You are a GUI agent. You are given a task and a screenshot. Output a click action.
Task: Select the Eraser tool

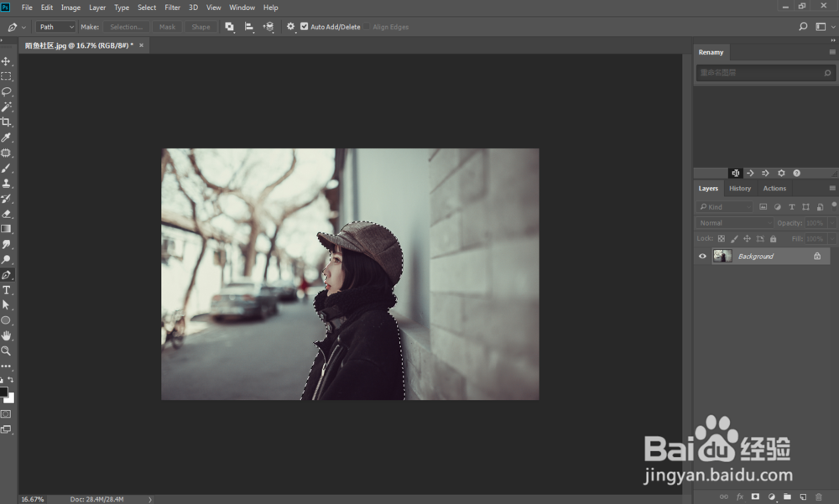click(6, 214)
